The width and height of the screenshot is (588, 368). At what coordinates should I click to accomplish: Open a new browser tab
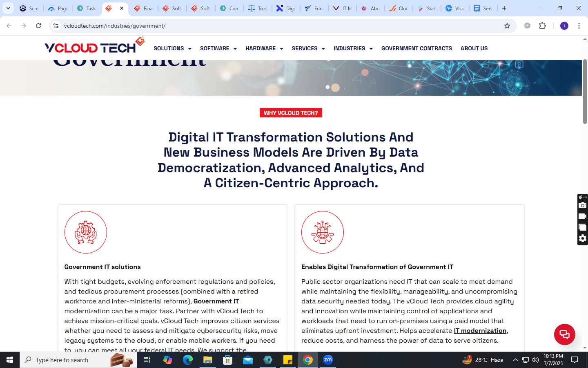click(x=504, y=8)
